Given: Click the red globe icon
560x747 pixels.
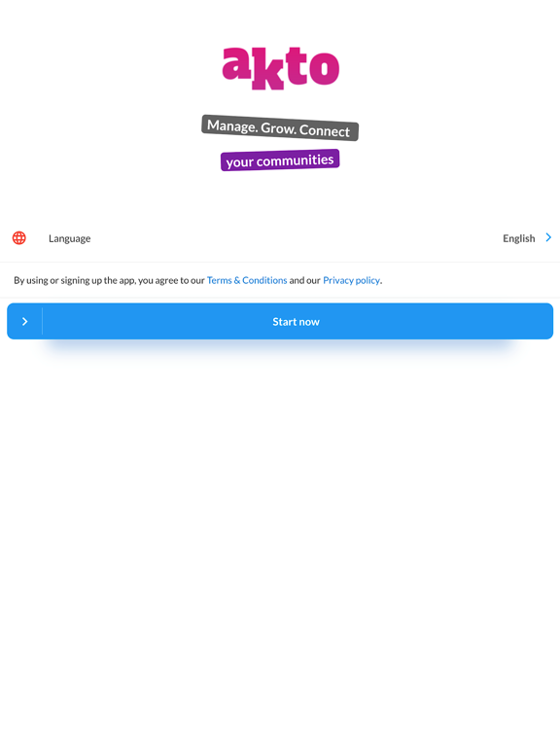Looking at the screenshot, I should [x=19, y=237].
